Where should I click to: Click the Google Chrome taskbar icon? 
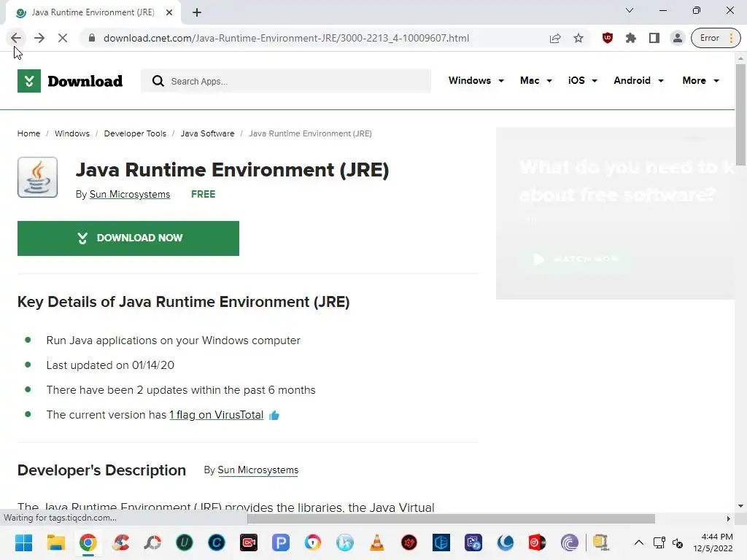[x=88, y=542]
